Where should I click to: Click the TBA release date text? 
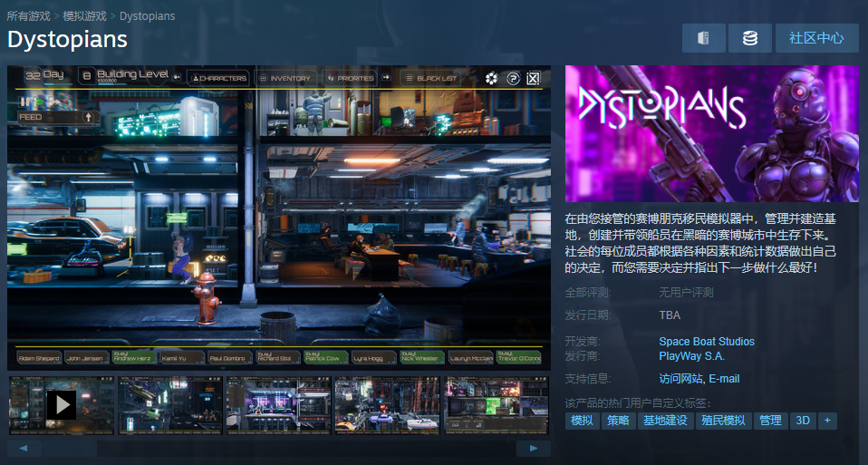pos(670,315)
